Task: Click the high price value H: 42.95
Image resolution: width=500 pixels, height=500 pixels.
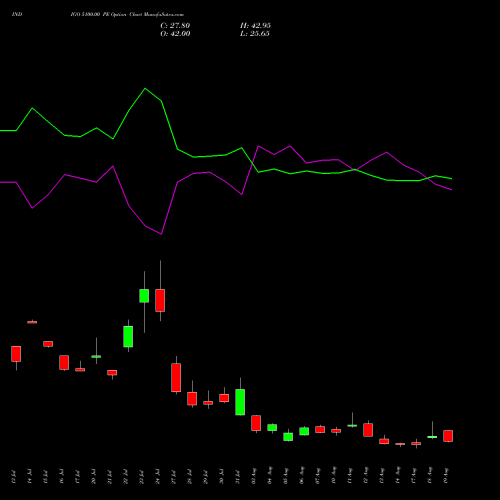Action: click(x=255, y=26)
